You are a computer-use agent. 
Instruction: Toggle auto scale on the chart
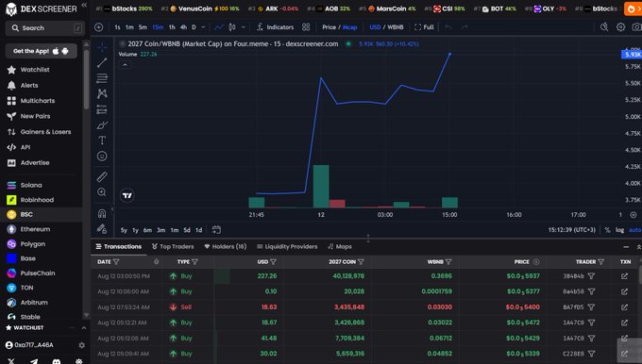[635, 230]
